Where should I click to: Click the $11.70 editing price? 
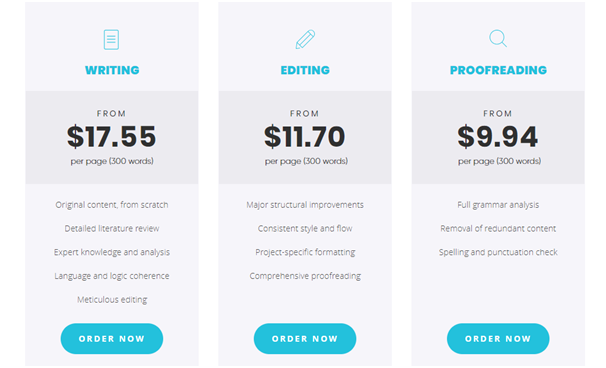(305, 136)
